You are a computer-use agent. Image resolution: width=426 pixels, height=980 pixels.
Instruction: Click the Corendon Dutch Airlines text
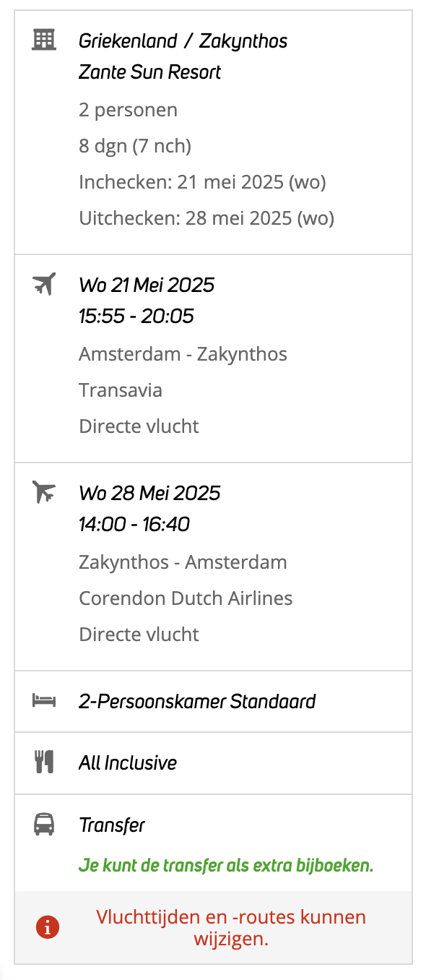click(x=186, y=598)
